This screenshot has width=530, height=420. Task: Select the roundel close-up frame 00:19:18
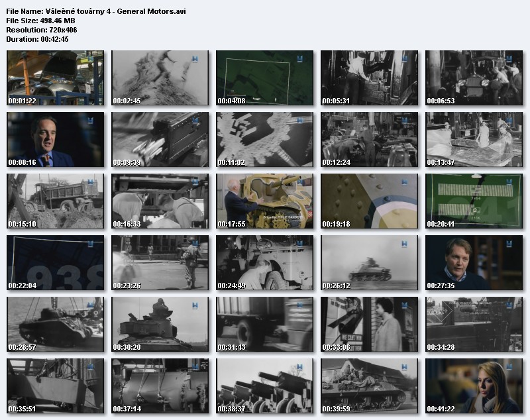(x=369, y=201)
